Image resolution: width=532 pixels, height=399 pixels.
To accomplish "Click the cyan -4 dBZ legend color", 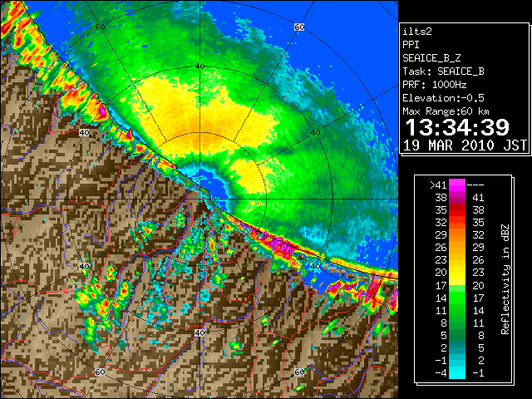I will [x=457, y=373].
